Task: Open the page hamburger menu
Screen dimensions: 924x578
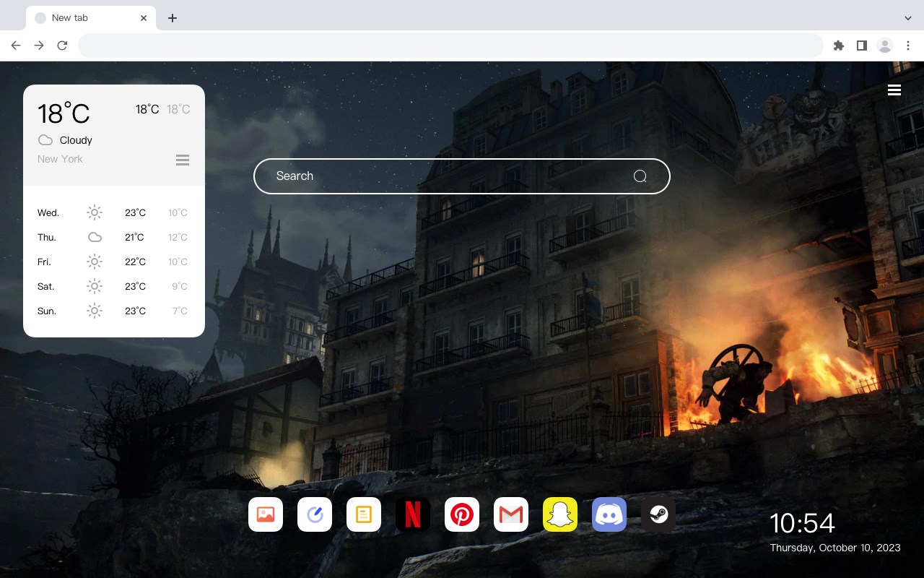Action: pyautogui.click(x=894, y=90)
